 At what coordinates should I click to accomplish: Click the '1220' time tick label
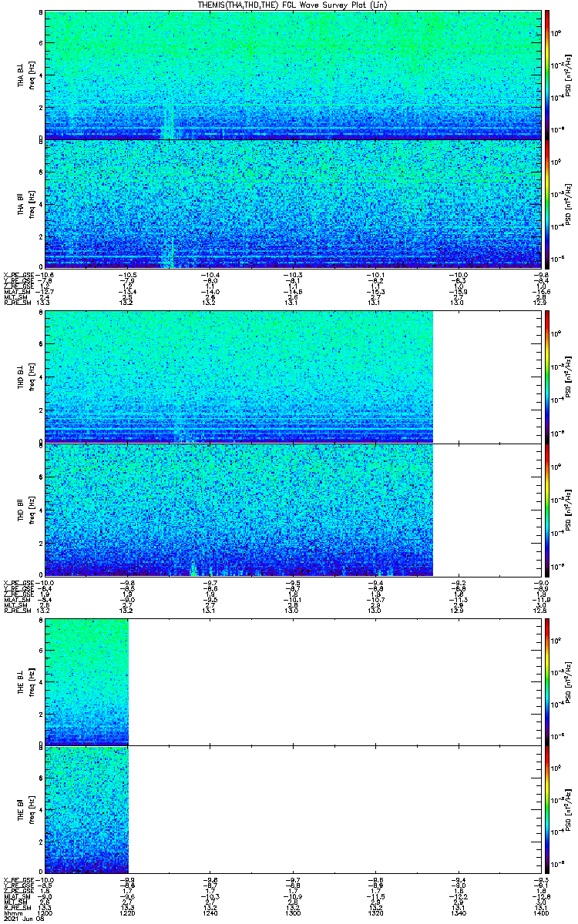coord(127,912)
